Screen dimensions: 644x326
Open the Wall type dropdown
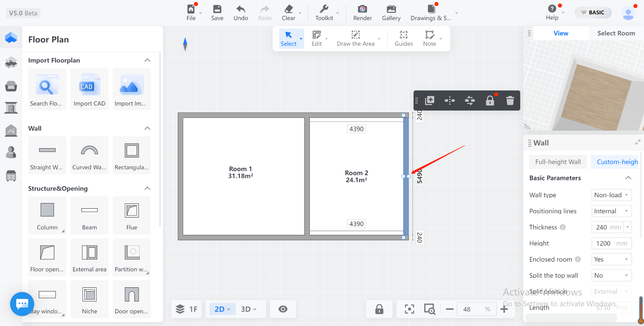click(x=611, y=195)
